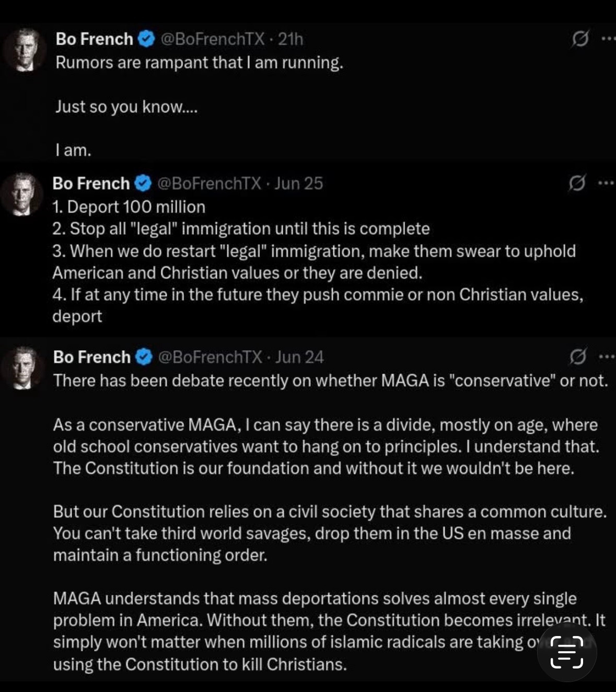The width and height of the screenshot is (616, 692).
Task: Click the @BoFrenchTX handle on the Jun 24 tweet
Action: pos(210,357)
